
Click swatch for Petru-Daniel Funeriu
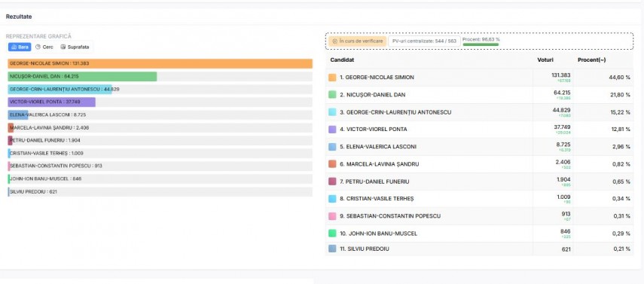332,182
